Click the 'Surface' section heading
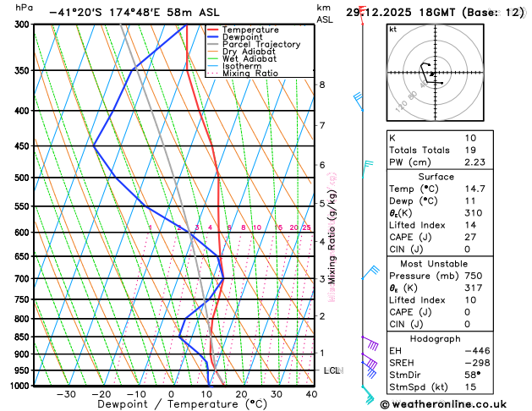Screen dimensions: 532x411 pos(436,177)
